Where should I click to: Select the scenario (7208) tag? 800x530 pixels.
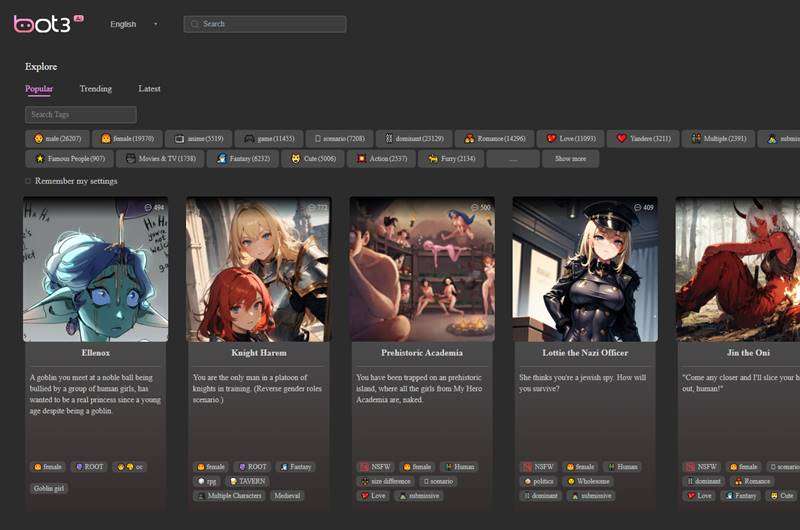point(339,138)
